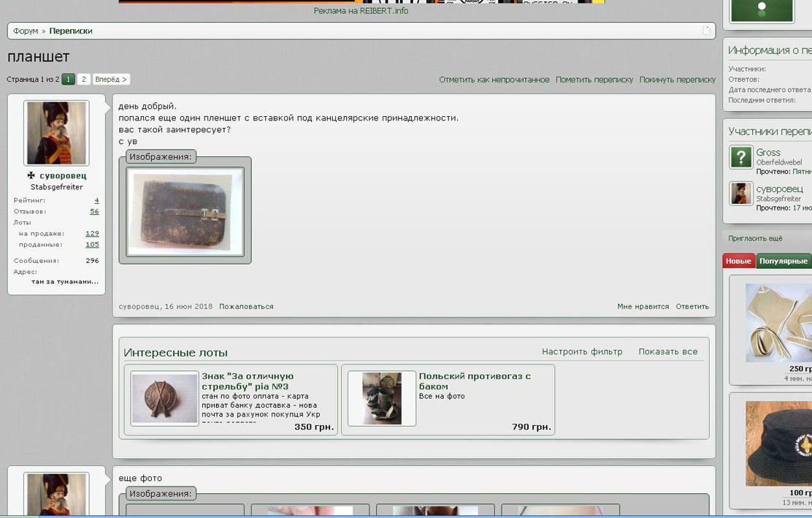Open lots на продаже count 129

point(92,234)
